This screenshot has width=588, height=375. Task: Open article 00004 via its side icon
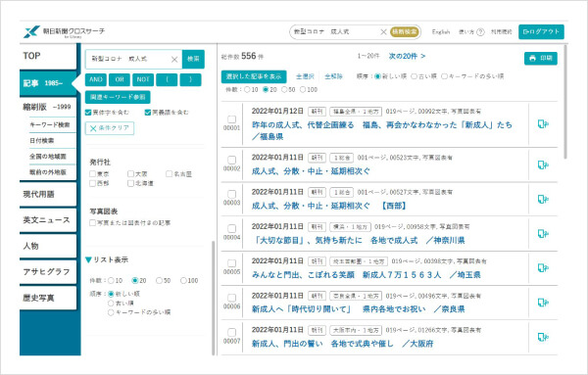(x=543, y=233)
